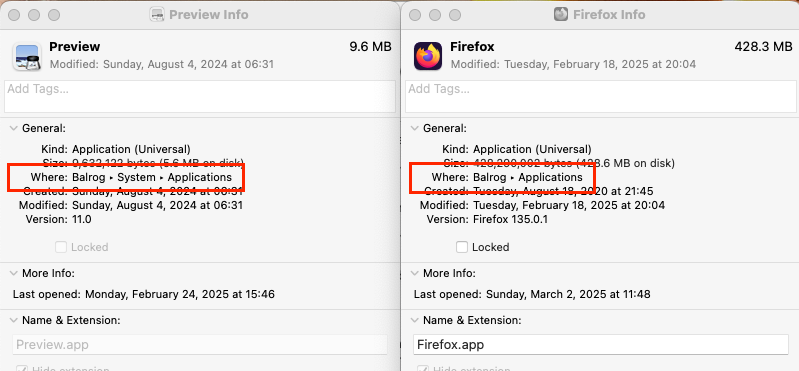Click the Add Tags field in Preview Info
The image size is (799, 371).
pos(200,96)
